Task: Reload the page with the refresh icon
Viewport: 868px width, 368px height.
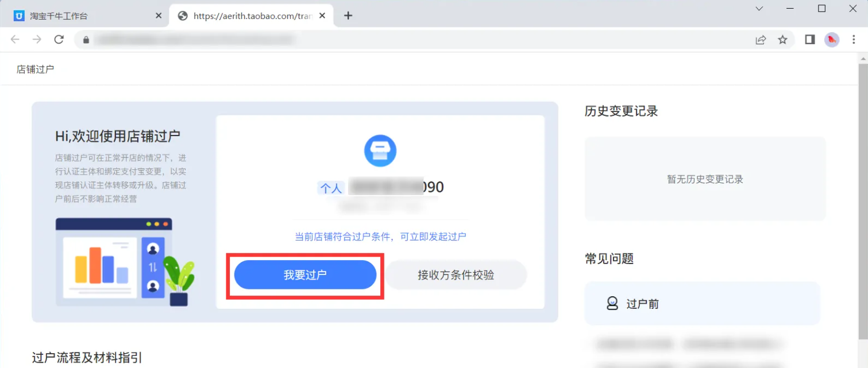Action: (x=59, y=39)
